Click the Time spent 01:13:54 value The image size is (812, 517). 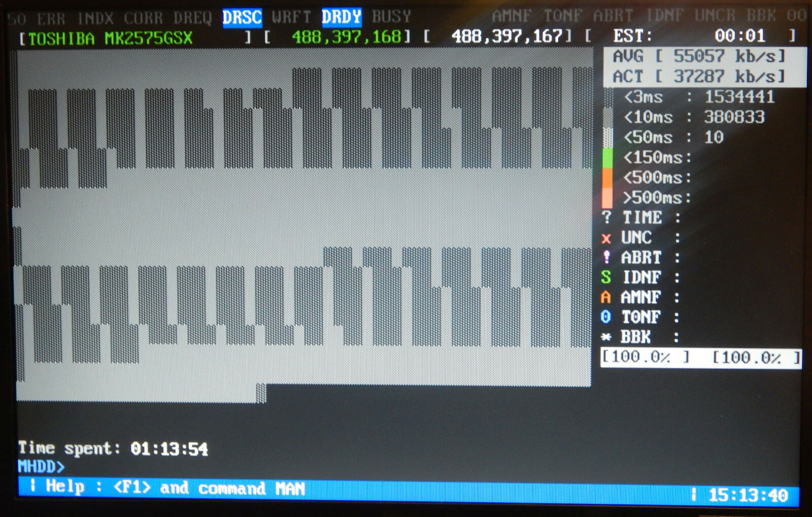(169, 449)
